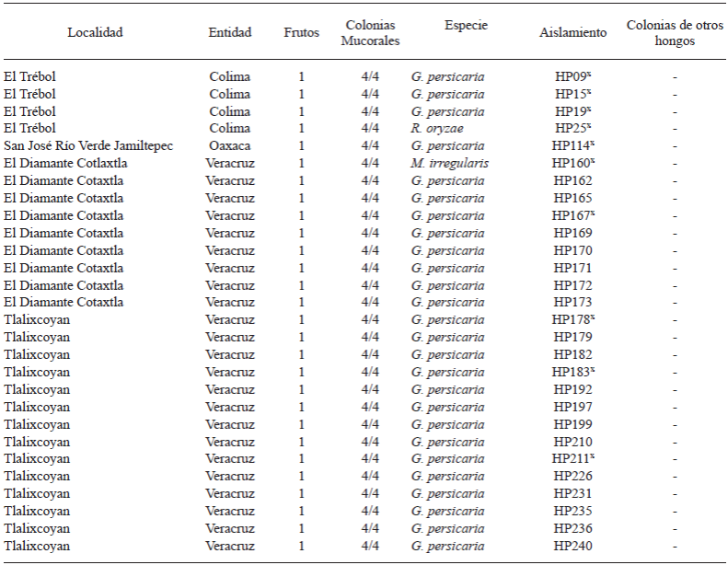Click the Especie column header
Image resolution: width=728 pixels, height=565 pixels.
(x=466, y=25)
